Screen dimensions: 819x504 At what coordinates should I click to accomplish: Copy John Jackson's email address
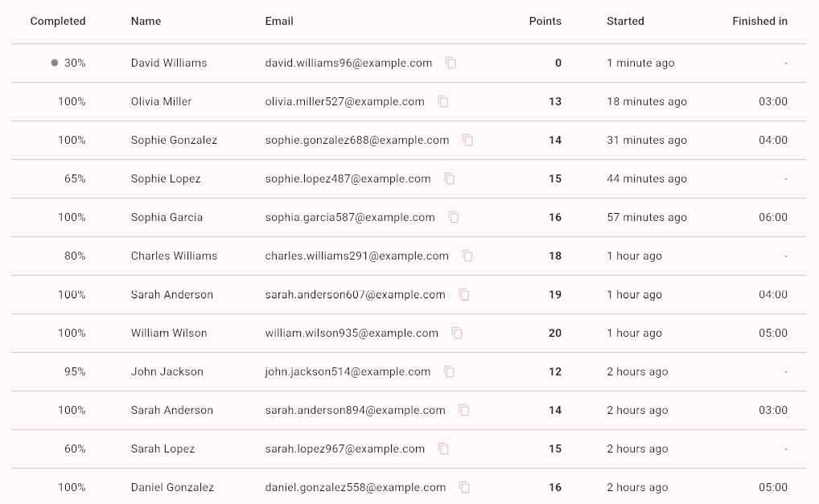point(450,371)
